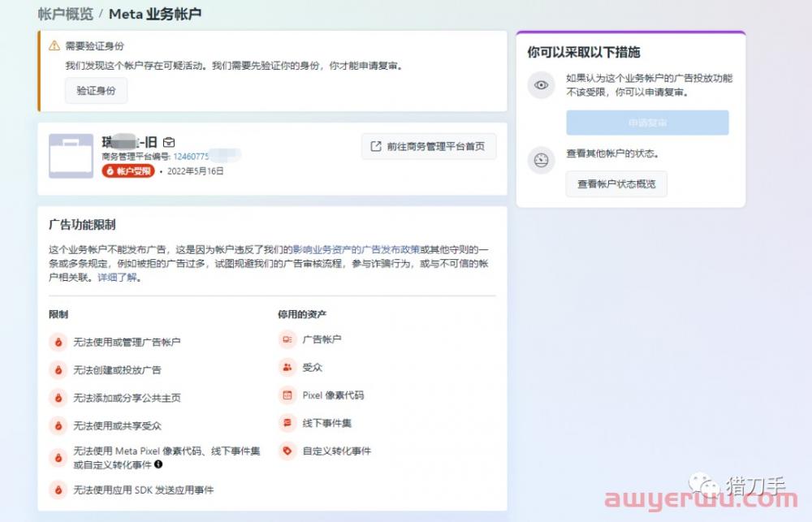Image resolution: width=812 pixels, height=522 pixels.
Task: Click the external-link icon in 前往商务管理平台首页 button
Action: click(x=376, y=147)
